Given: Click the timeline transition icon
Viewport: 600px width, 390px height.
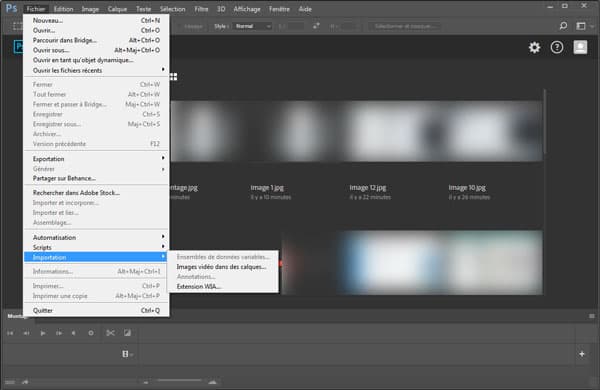Looking at the screenshot, I should point(127,333).
